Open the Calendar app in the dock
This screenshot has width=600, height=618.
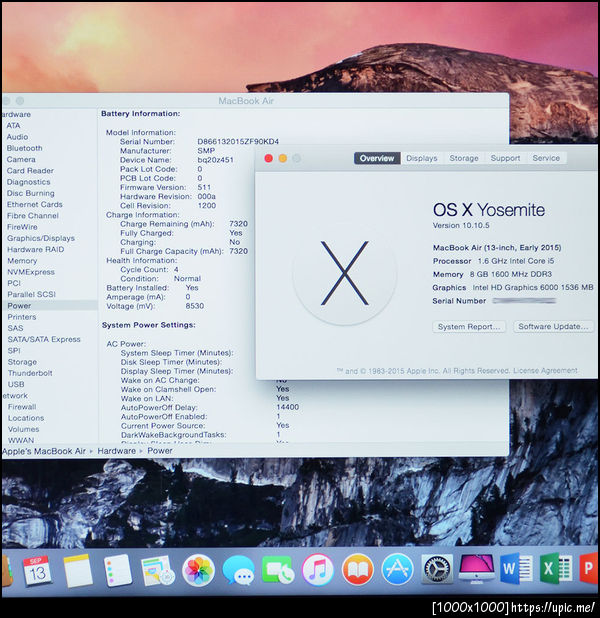(36, 570)
